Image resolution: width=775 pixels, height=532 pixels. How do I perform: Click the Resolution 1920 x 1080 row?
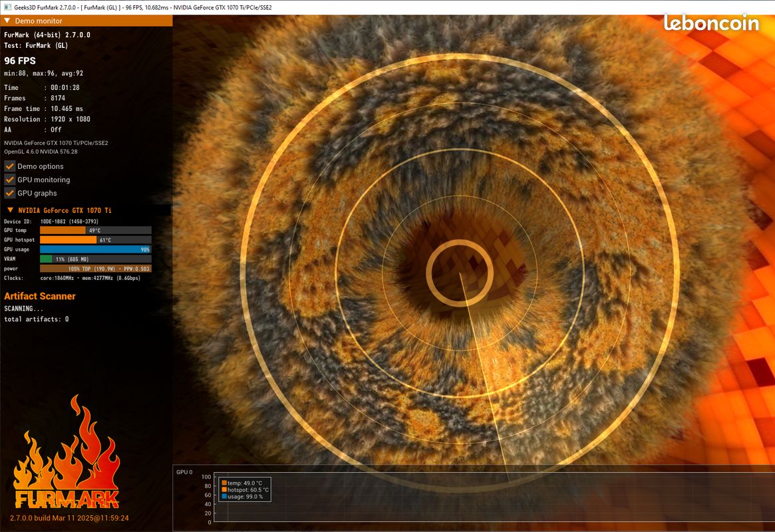[x=47, y=119]
